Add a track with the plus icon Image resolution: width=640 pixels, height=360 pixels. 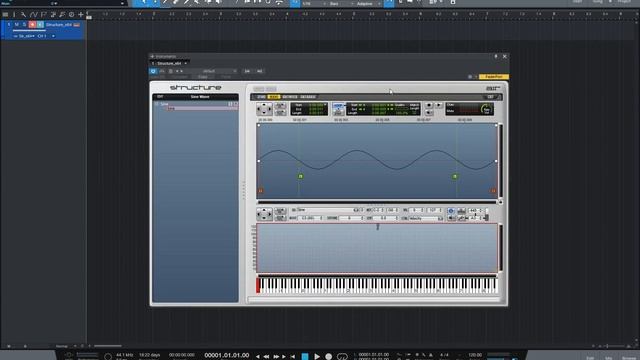(x=81, y=15)
